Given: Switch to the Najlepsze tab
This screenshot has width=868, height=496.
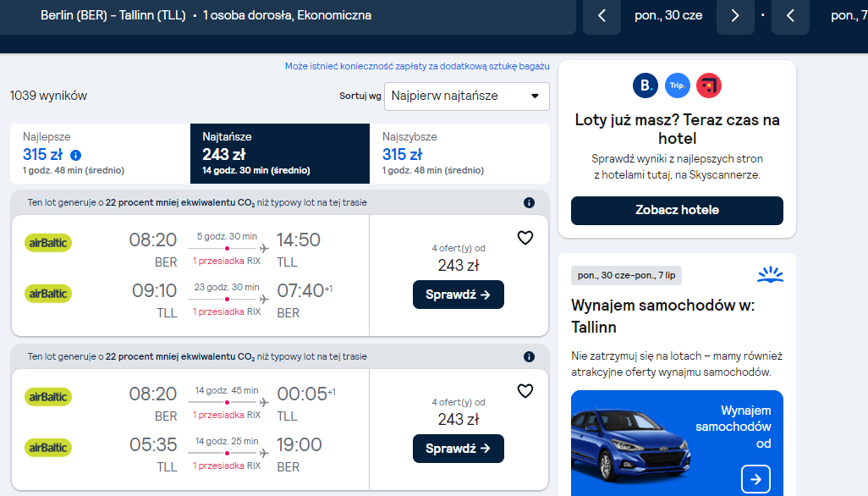Looking at the screenshot, I should 100,153.
